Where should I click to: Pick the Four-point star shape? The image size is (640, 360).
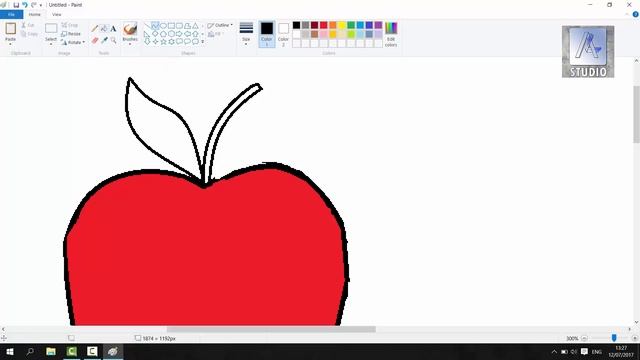[x=155, y=42]
